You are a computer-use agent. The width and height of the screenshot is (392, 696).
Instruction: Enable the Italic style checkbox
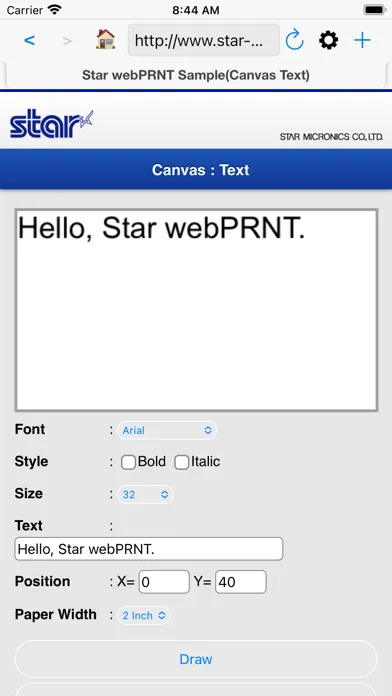[x=182, y=463]
